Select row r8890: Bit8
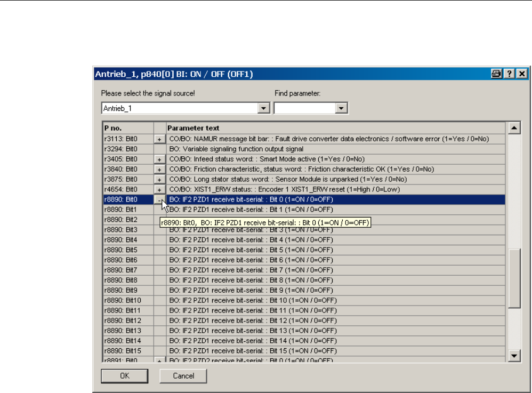 [304, 280]
